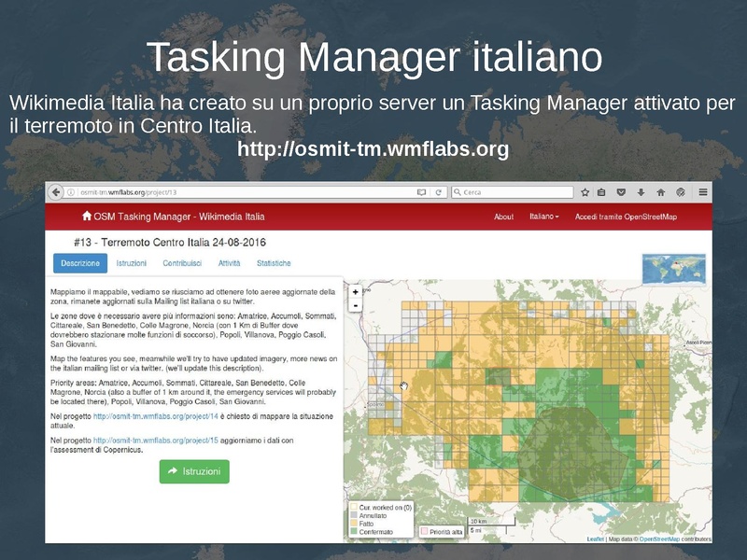Switch to the Contribuisci tab
Viewport: 747px width, 560px height.
coord(182,264)
